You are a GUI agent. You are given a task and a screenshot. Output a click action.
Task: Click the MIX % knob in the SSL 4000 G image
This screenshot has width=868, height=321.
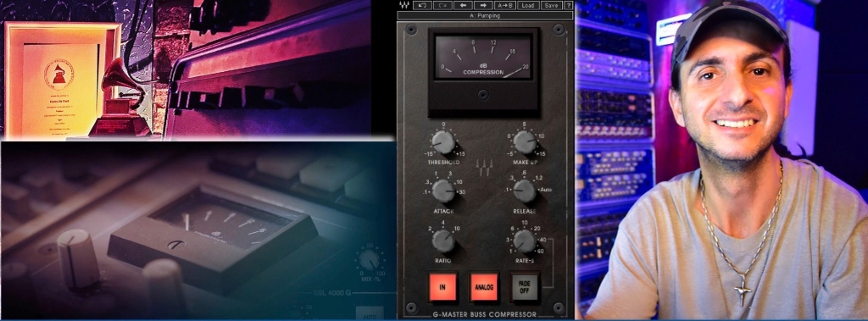pos(370,259)
